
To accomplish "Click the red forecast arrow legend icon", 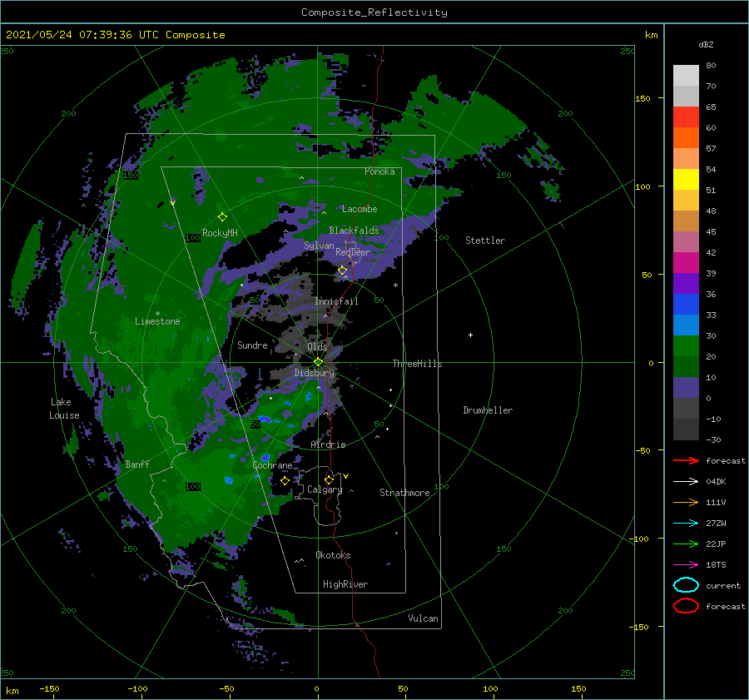I will pos(686,460).
